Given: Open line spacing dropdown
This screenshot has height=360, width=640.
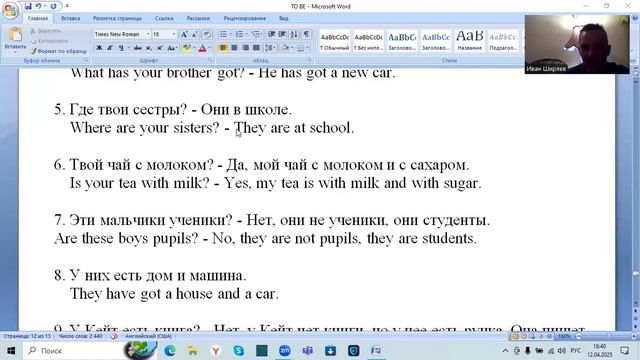Looking at the screenshot, I should pos(270,48).
